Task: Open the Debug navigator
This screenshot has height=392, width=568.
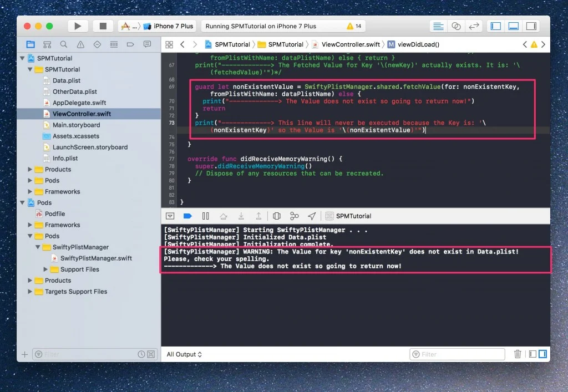Action: point(114,44)
